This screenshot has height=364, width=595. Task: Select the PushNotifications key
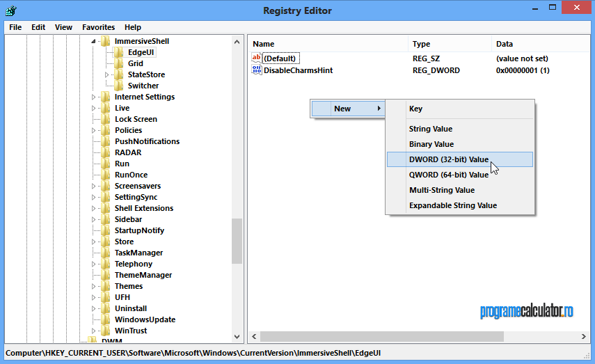148,141
